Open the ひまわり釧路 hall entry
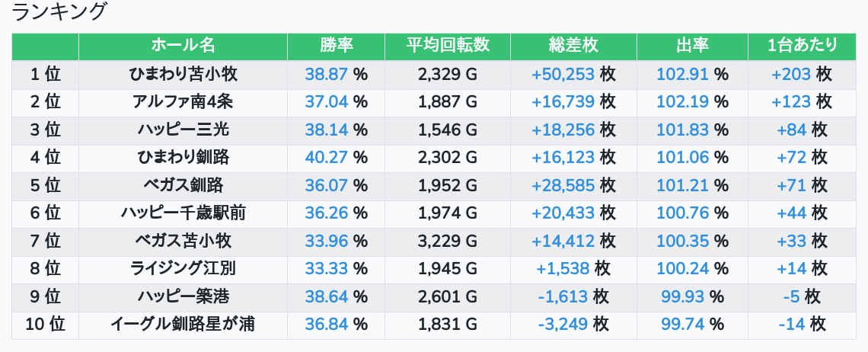This screenshot has height=352, width=868. [x=183, y=158]
